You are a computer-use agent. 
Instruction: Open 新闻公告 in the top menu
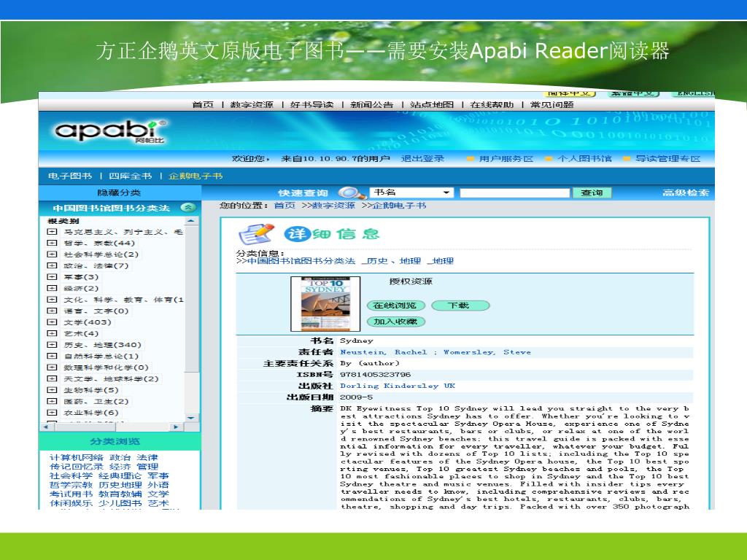click(x=371, y=105)
